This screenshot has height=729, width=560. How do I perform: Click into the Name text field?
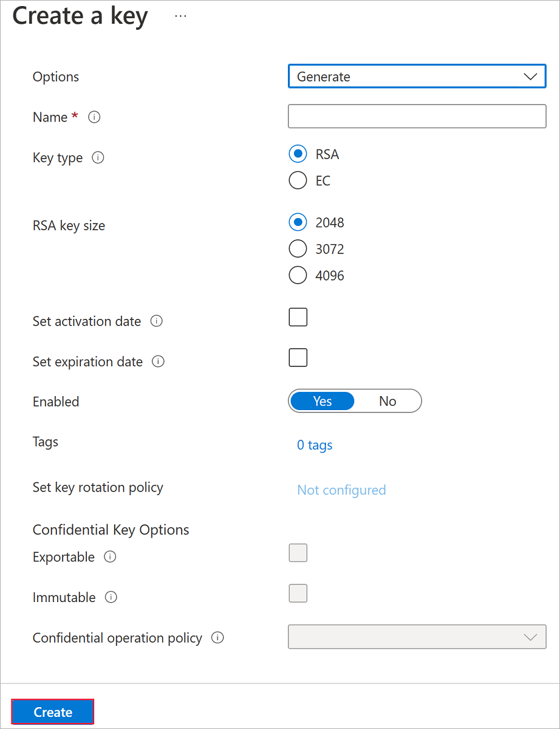click(417, 117)
